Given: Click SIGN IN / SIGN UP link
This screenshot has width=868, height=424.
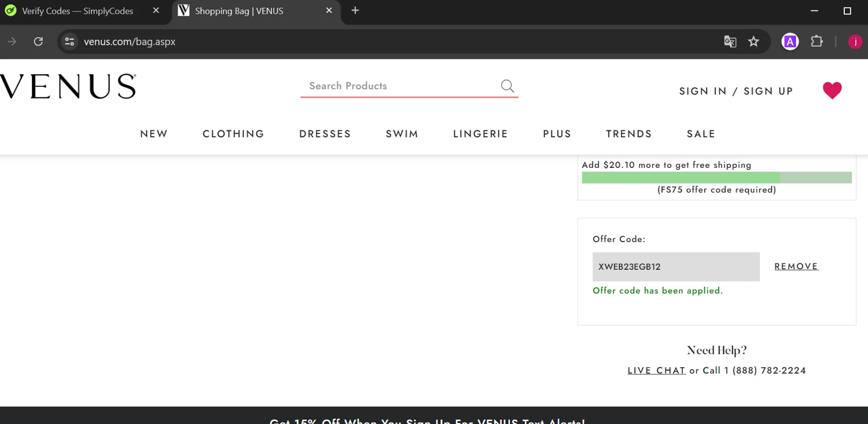Looking at the screenshot, I should coord(736,91).
